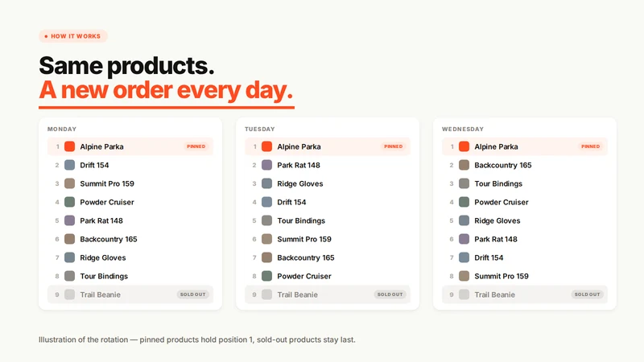
Task: Click the faded swatch beside Monday's Trail Beanie
Action: [x=70, y=294]
